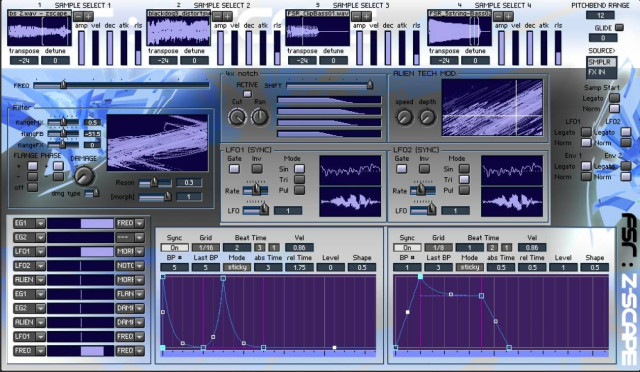Click the left envelope Sync On button
Image resolution: width=640 pixels, height=372 pixels.
tap(175, 247)
